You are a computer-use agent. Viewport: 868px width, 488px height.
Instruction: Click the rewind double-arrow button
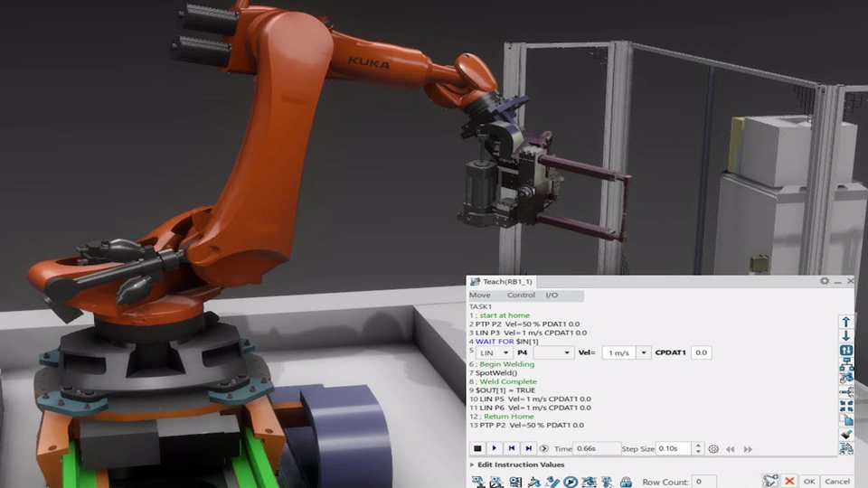tap(731, 449)
